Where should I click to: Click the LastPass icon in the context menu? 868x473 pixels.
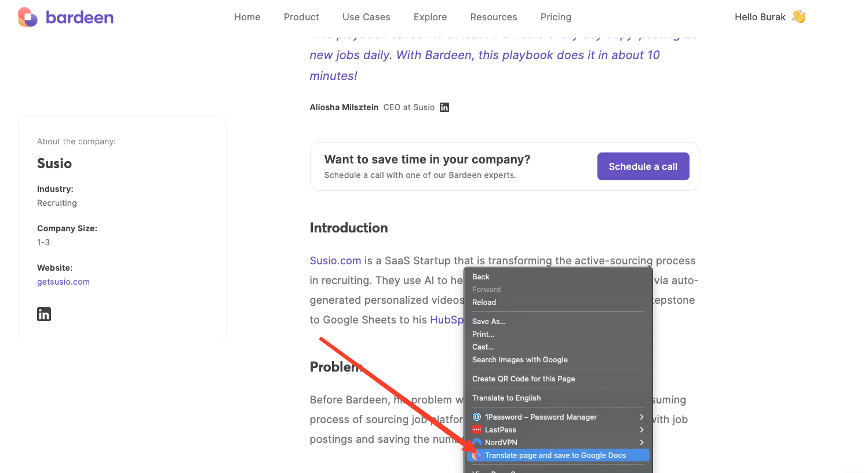click(x=477, y=430)
